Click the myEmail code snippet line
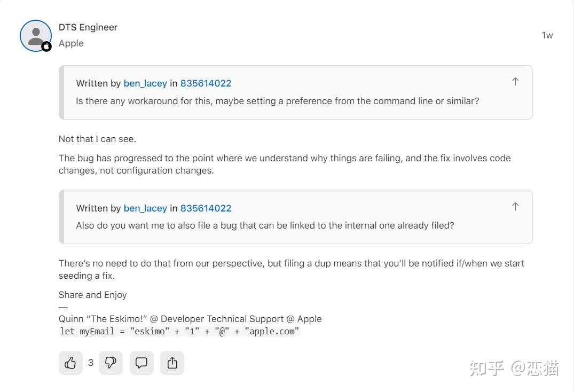Screen dimensions: 574x392 click(x=179, y=331)
